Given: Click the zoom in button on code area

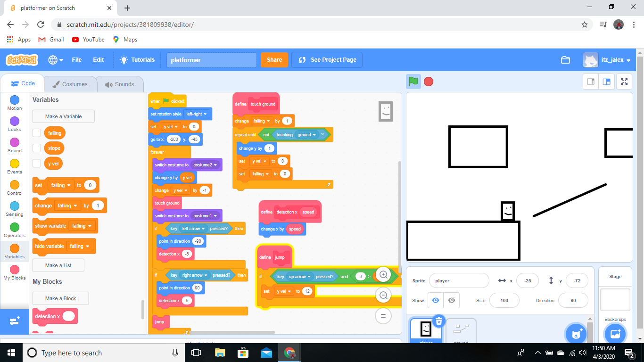Looking at the screenshot, I should [x=383, y=274].
